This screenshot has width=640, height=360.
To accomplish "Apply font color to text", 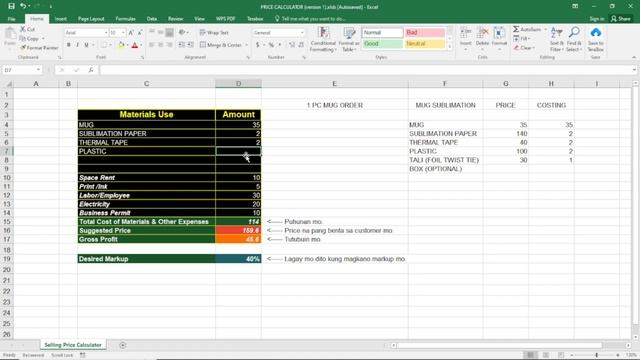I will (135, 45).
